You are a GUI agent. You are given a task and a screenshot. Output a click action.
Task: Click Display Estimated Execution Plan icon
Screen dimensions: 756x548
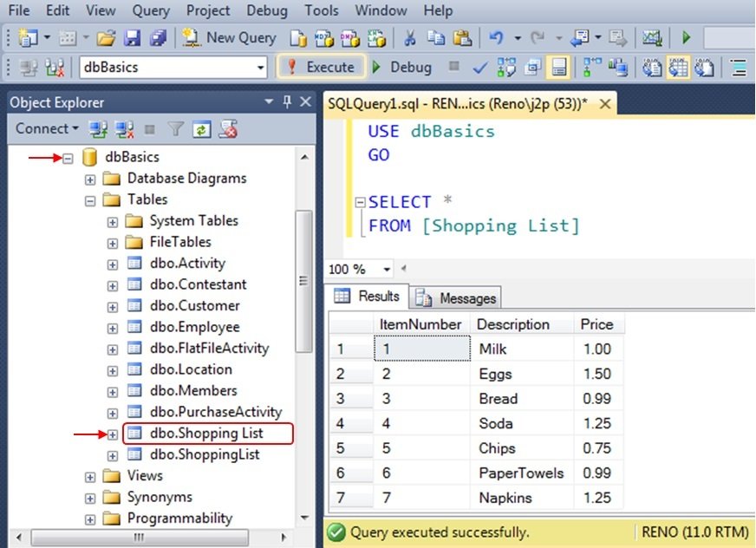[506, 68]
